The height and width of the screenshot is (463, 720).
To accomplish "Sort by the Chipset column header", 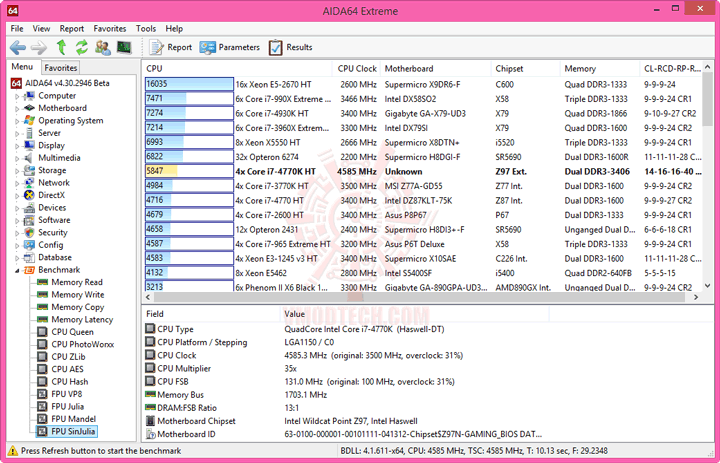I will click(x=525, y=68).
